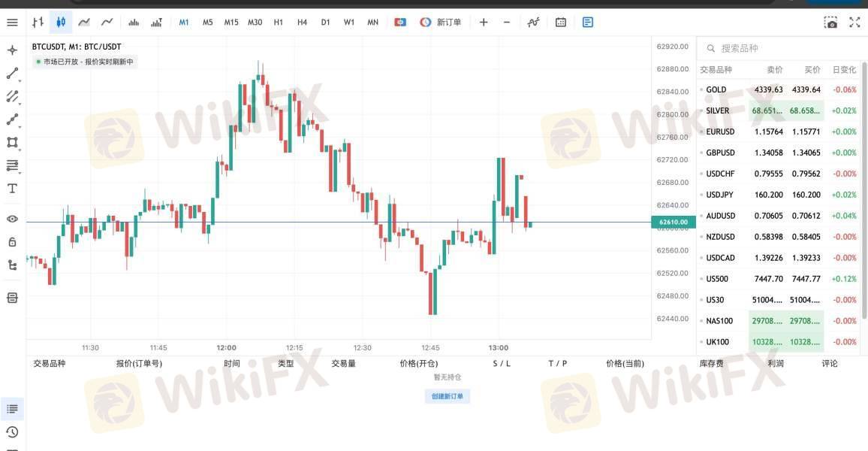Take a chart screenshot with camera icon
868x451 pixels.
click(x=830, y=22)
